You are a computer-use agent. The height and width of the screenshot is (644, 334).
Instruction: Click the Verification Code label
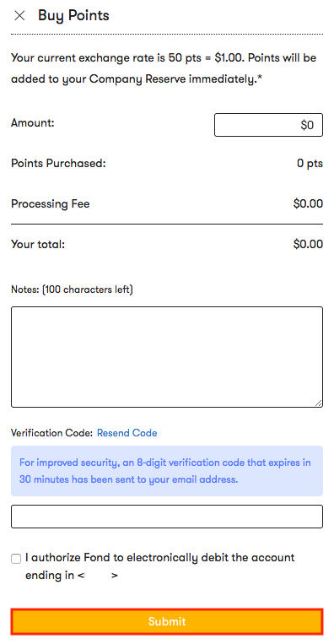[x=51, y=433]
